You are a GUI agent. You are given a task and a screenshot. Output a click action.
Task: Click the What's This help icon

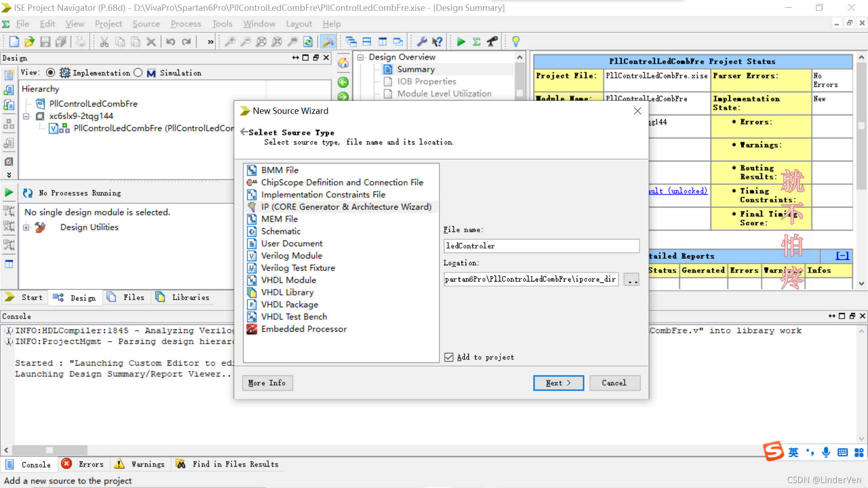(437, 42)
